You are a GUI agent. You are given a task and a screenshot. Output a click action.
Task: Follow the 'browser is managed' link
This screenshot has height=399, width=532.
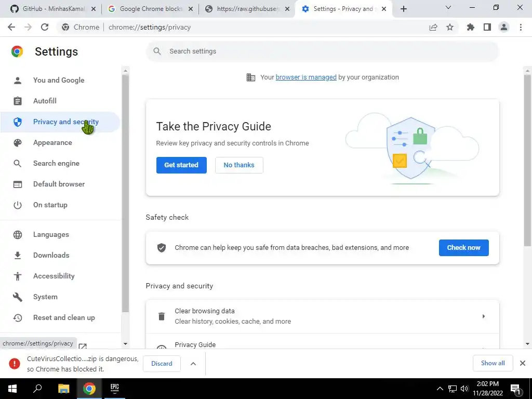pyautogui.click(x=306, y=77)
